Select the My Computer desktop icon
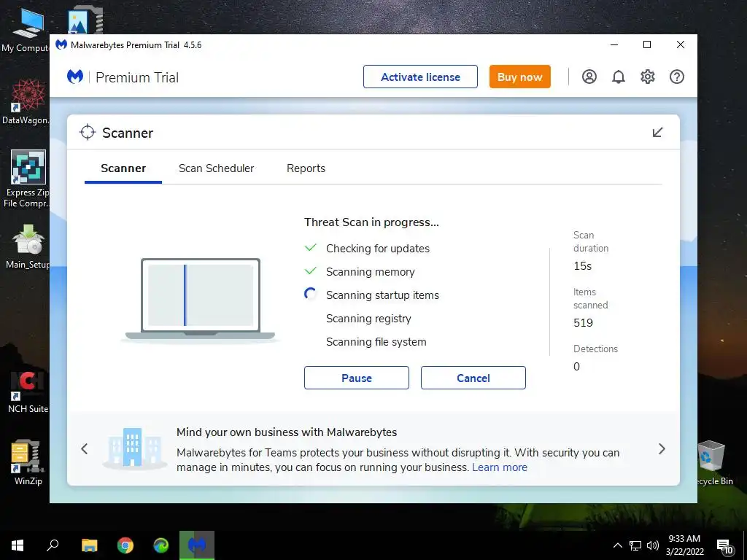The height and width of the screenshot is (560, 747). (26, 29)
